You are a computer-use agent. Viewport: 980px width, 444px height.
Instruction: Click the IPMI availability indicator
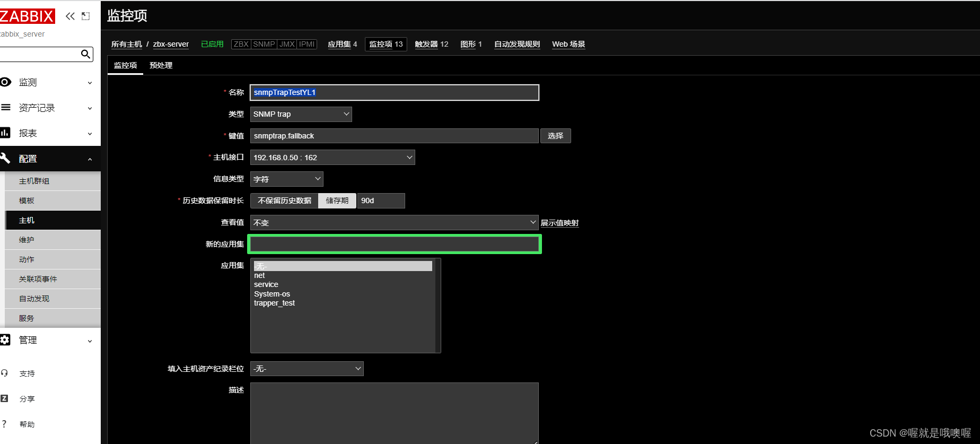(x=307, y=44)
